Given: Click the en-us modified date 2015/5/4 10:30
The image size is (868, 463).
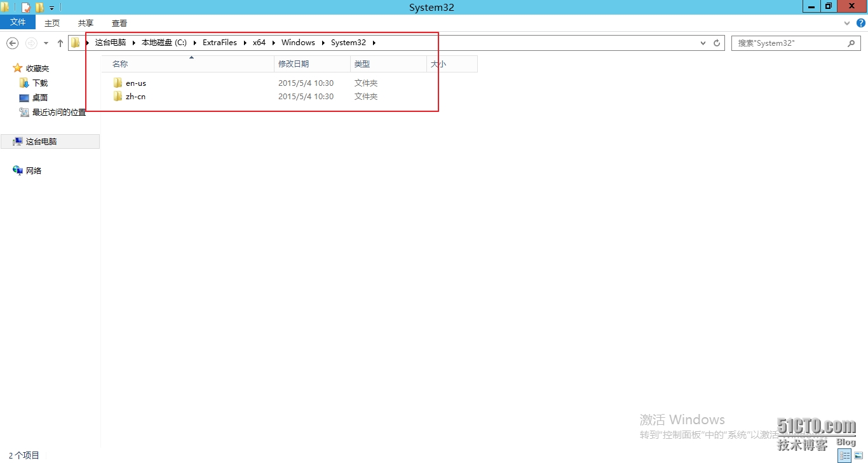Looking at the screenshot, I should pyautogui.click(x=306, y=83).
